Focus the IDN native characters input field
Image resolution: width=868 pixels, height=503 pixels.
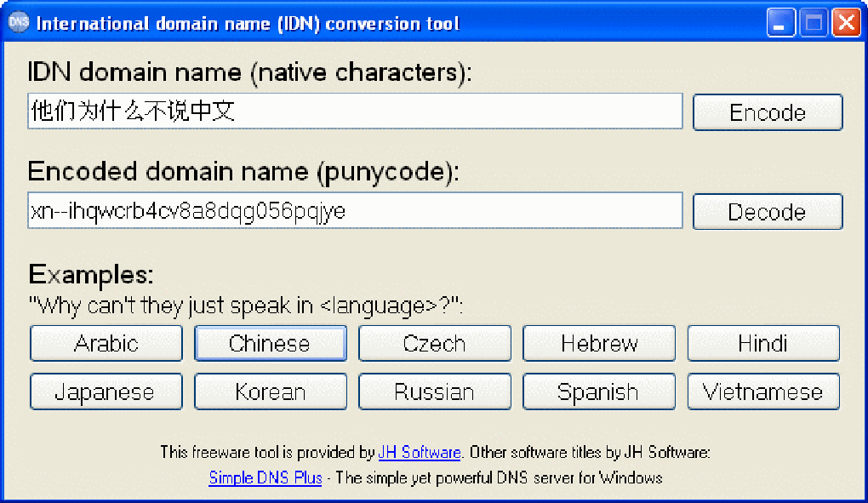[355, 111]
